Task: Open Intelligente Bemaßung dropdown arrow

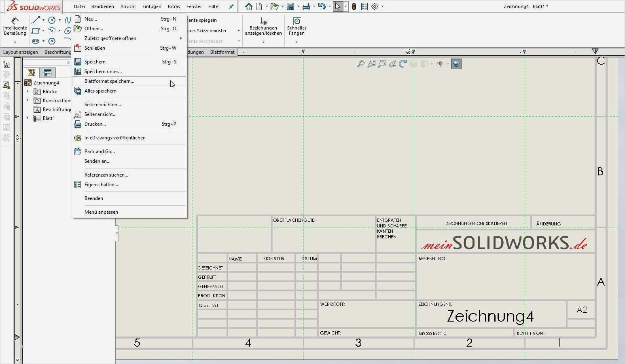Action: click(15, 42)
